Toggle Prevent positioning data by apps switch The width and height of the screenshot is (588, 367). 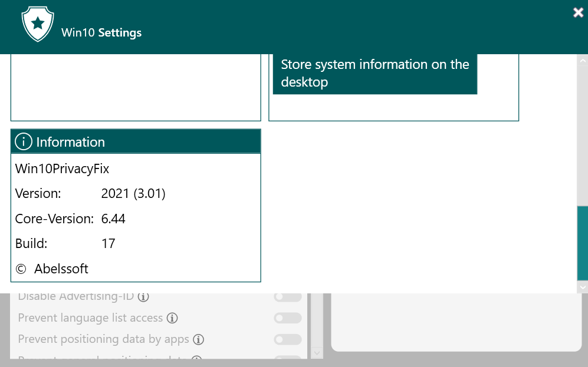tap(288, 339)
